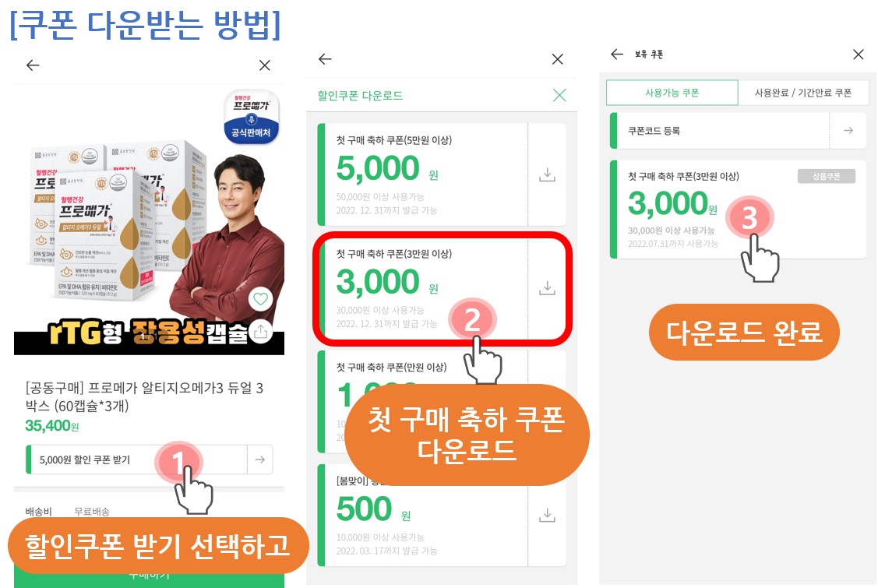Go back from the product page
The image size is (878, 588).
click(x=33, y=65)
